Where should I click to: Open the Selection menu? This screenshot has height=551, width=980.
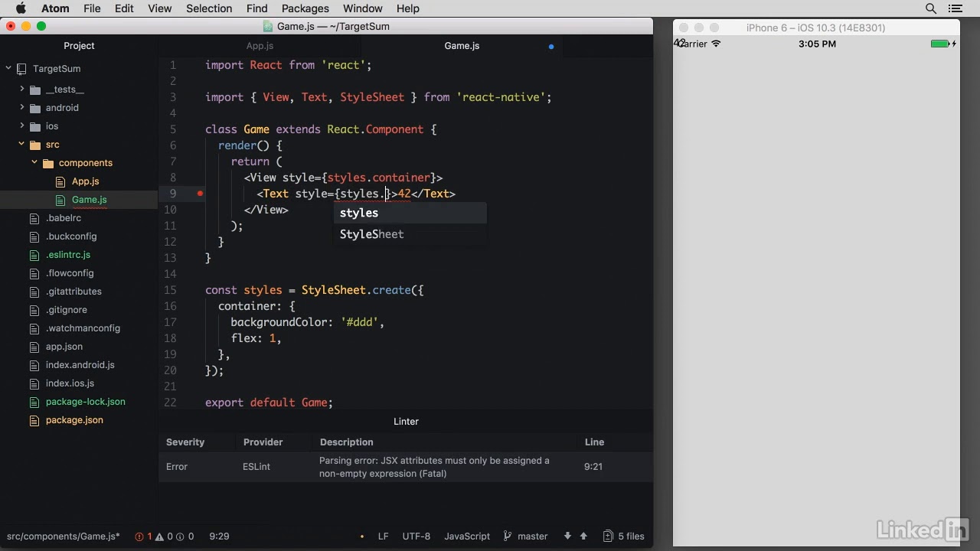(x=209, y=8)
